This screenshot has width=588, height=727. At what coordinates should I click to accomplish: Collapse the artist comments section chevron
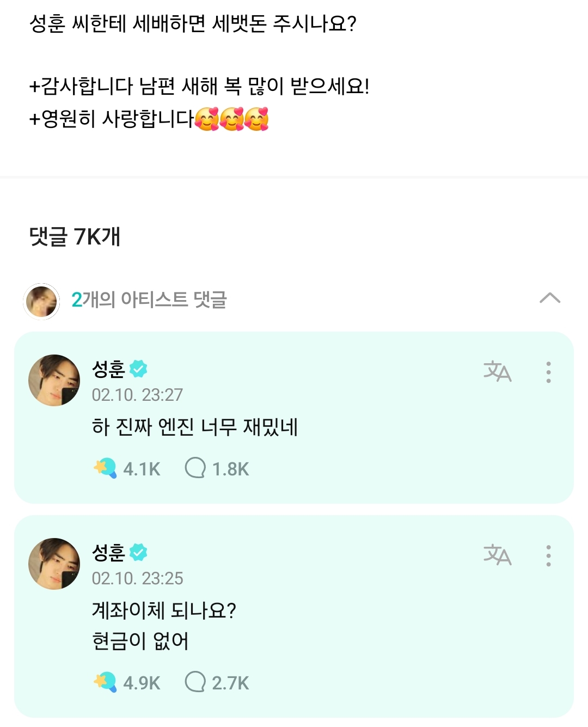(549, 298)
